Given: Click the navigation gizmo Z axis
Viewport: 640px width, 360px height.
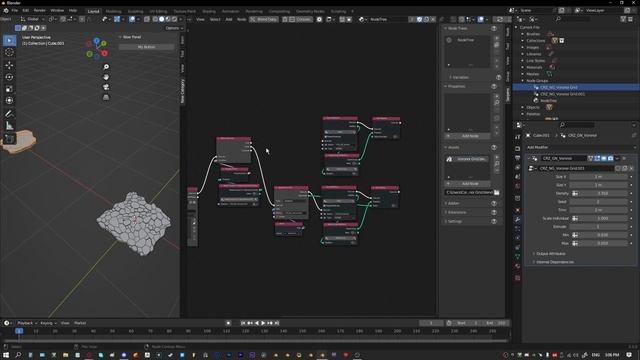Looking at the screenshot, I should [x=96, y=41].
